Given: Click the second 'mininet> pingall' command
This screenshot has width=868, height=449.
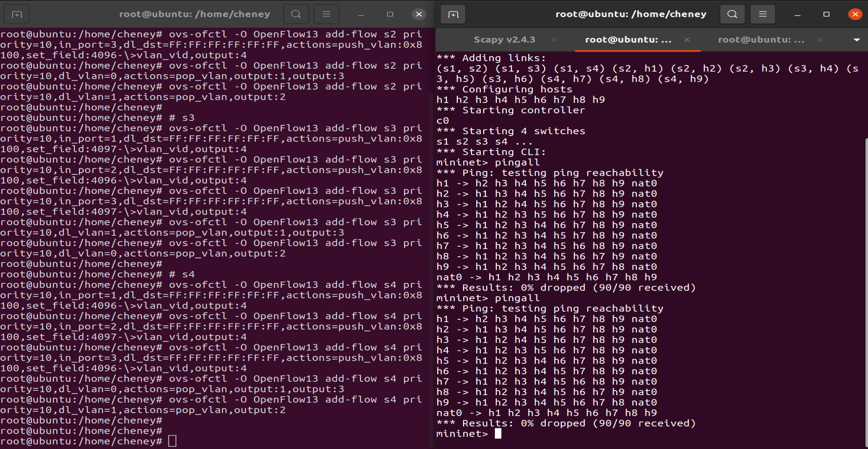Looking at the screenshot, I should pos(488,298).
